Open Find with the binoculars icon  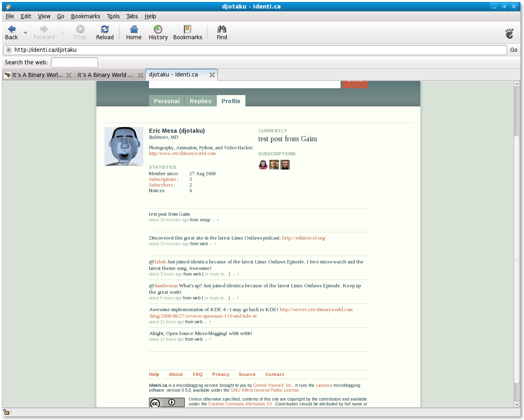222,32
